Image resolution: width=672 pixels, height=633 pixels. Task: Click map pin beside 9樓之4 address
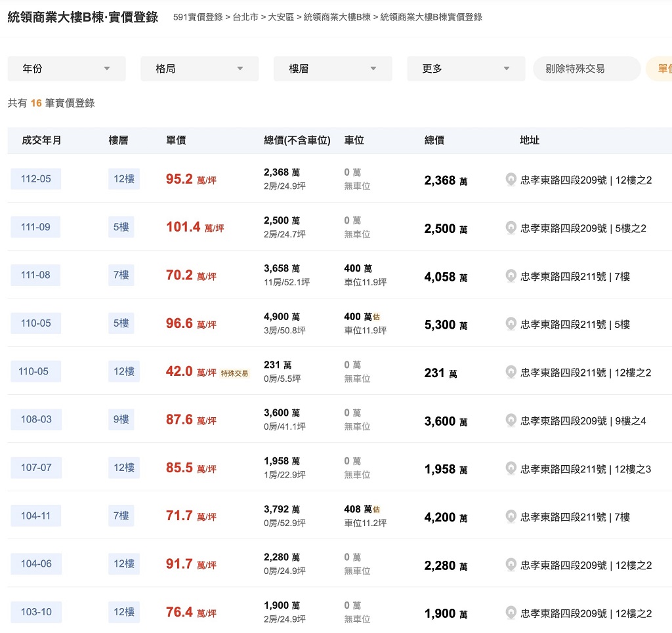pos(511,420)
